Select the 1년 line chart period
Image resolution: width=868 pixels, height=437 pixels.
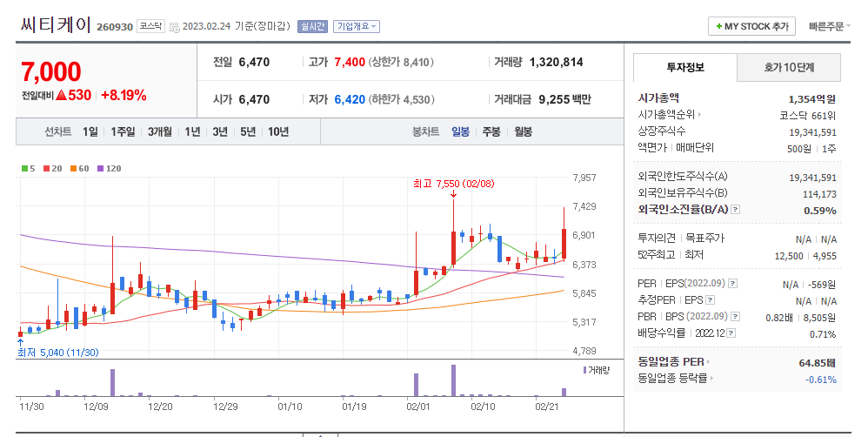tap(192, 131)
